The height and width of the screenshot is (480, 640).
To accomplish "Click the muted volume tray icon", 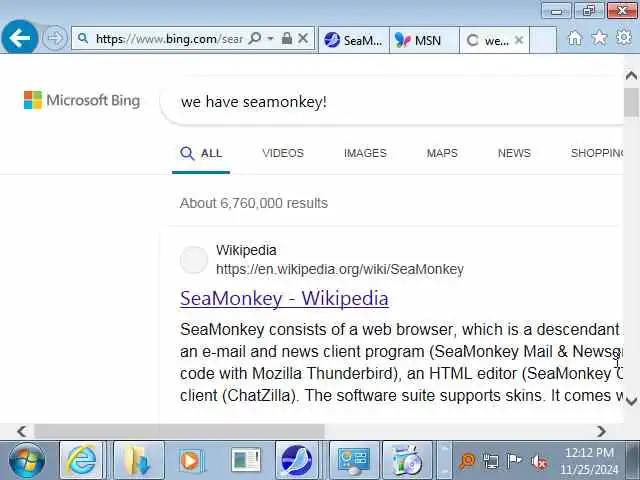I will tap(539, 462).
